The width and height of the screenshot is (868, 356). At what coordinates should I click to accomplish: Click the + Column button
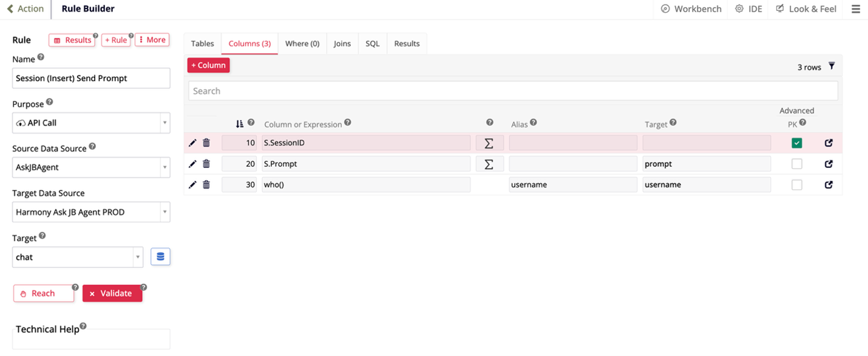point(208,65)
